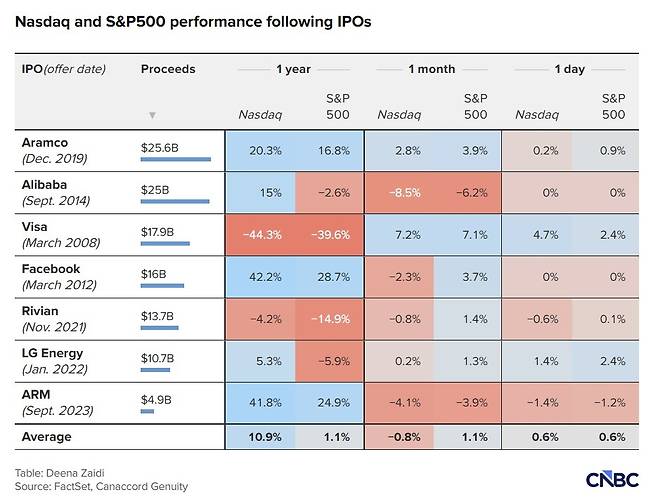Click the Rivian S&P 500 1 year cell -14.9%
Image resolution: width=658 pixels, height=497 pixels.
(x=329, y=319)
